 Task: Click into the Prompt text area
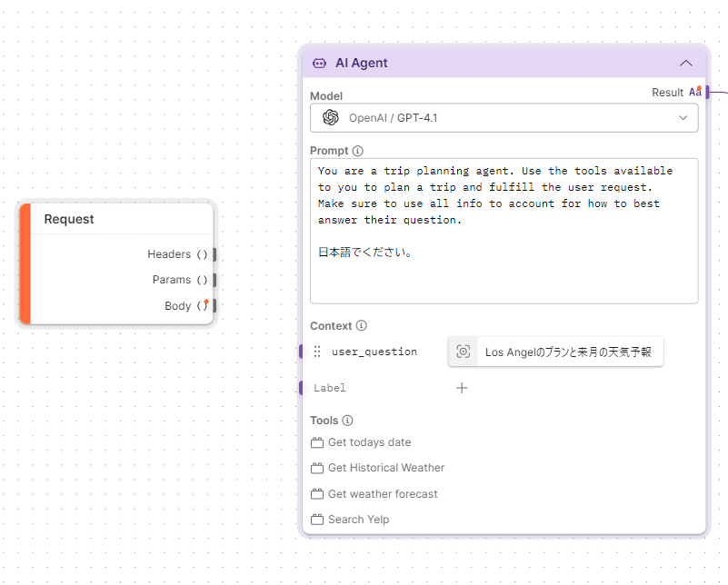tap(504, 231)
